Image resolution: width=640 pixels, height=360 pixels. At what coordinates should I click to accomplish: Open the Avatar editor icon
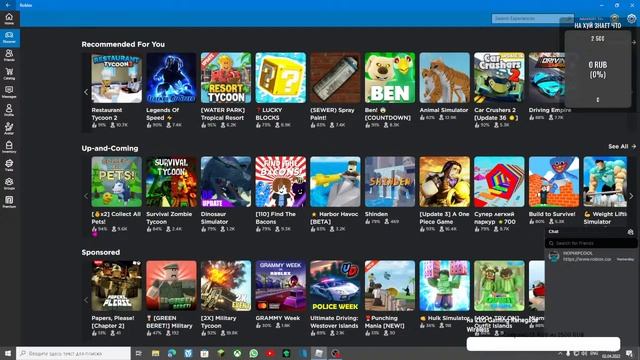coord(9,128)
